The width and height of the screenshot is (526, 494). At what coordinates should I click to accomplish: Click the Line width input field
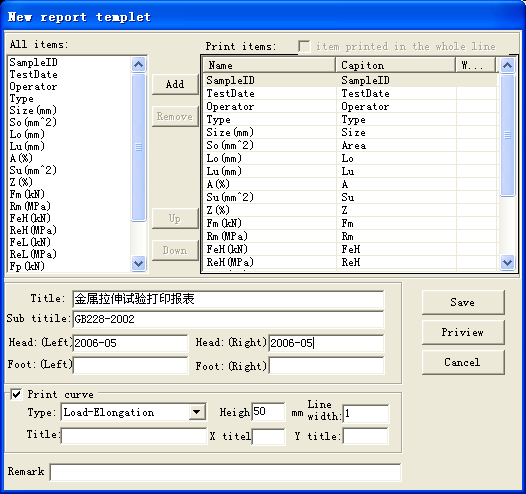point(365,414)
